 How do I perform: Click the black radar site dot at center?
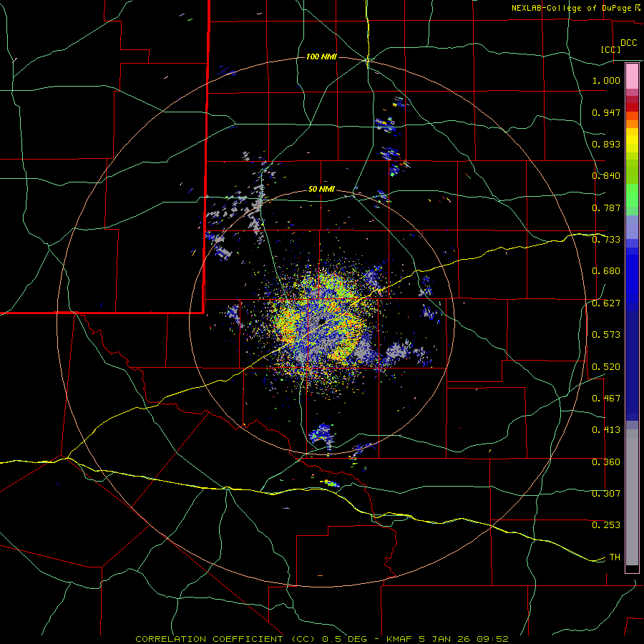[323, 321]
